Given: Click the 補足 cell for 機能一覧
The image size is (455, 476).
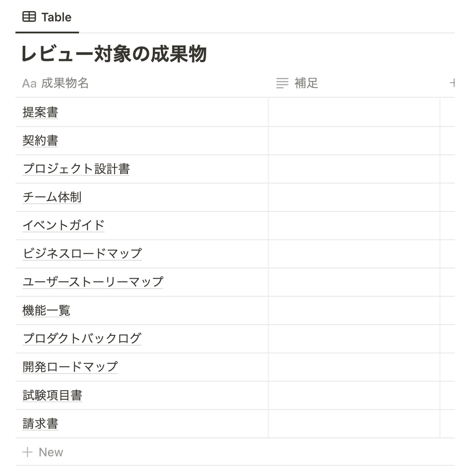Looking at the screenshot, I should pos(354,310).
